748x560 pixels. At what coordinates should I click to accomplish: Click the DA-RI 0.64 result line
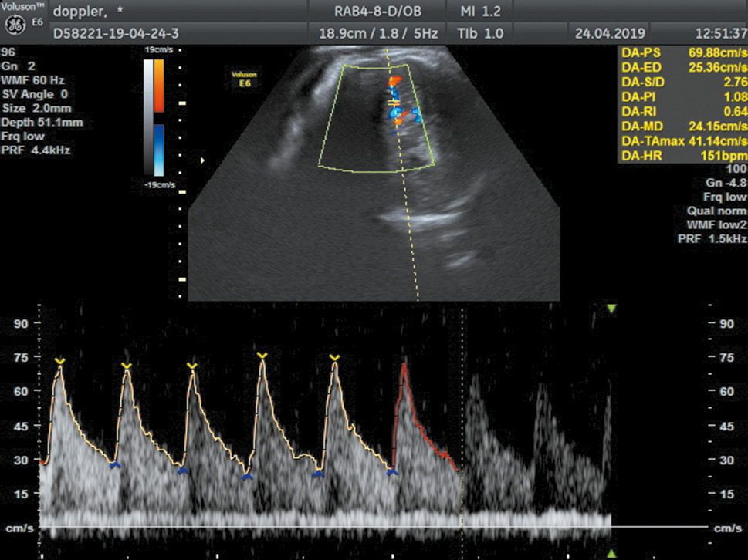pyautogui.click(x=682, y=111)
